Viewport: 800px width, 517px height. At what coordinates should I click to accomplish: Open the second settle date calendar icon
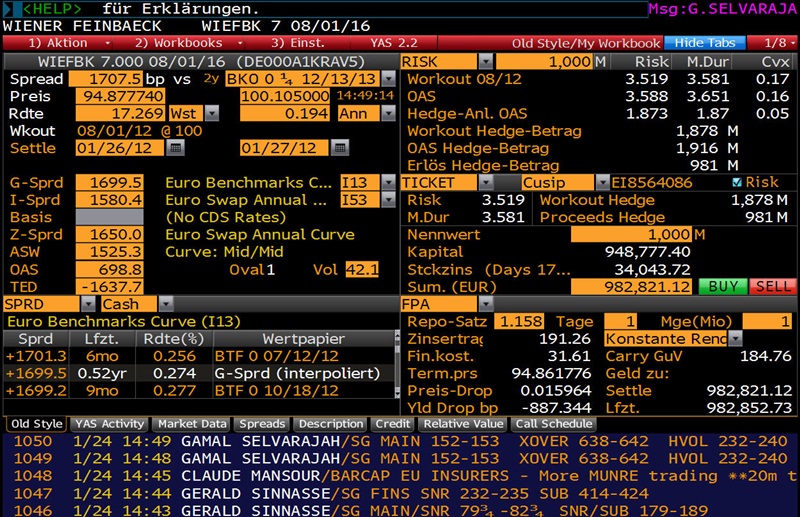(340, 148)
